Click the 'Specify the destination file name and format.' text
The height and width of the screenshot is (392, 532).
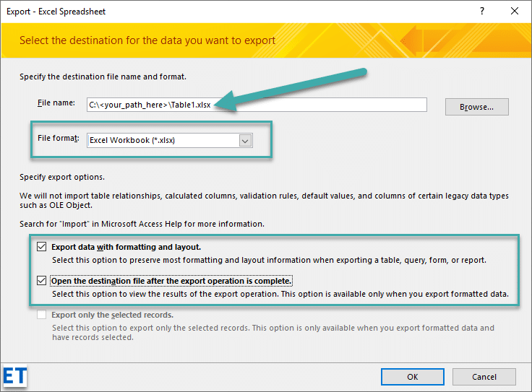[x=103, y=77]
